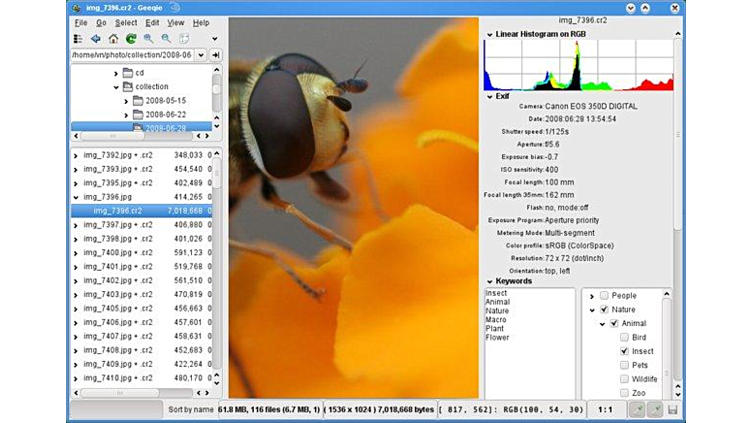Toggle thumbnails view icon in toolbar
Viewport: 752px width, 423px height.
[78, 39]
